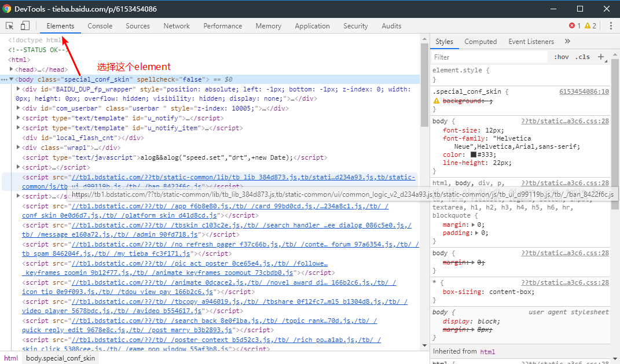Expand the BAIDU_DUP_fp_wrapper div

click(18, 89)
